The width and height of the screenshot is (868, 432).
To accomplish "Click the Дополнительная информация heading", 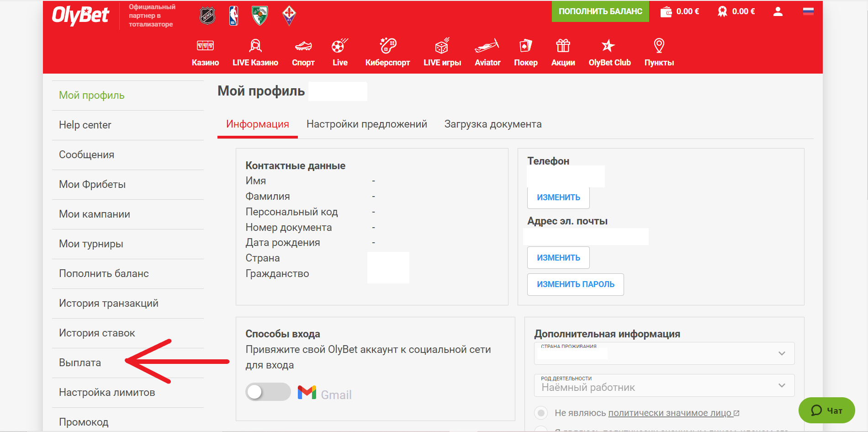I will point(607,334).
